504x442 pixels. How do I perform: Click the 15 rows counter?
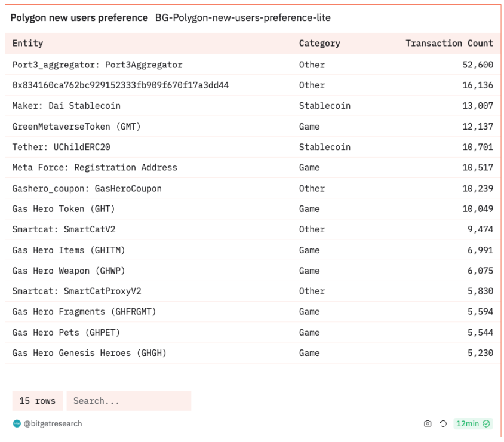37,401
